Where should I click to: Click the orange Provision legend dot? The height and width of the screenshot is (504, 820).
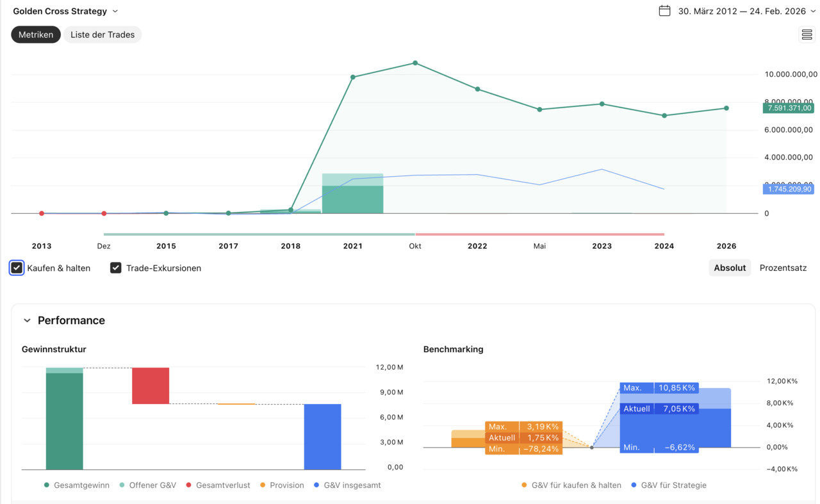tap(263, 485)
